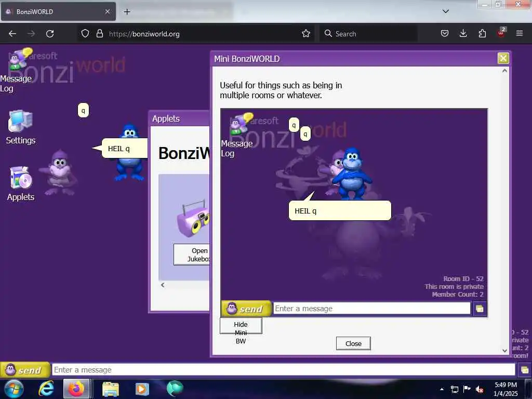Click the chat log icon beside main message field

coord(524,370)
